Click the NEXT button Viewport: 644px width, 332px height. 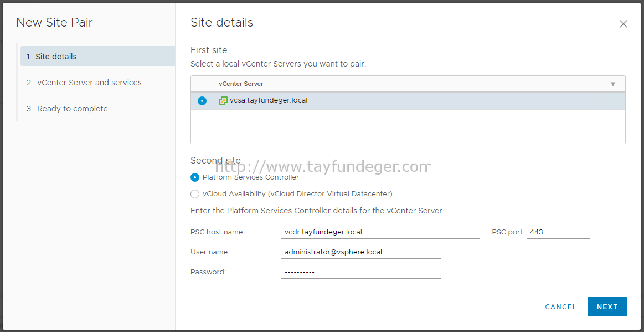[x=607, y=307]
